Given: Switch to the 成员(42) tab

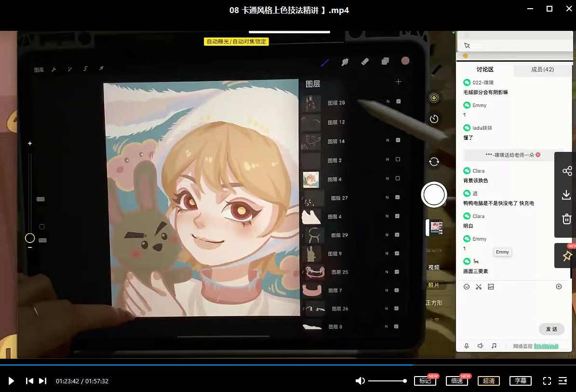Looking at the screenshot, I should point(542,69).
